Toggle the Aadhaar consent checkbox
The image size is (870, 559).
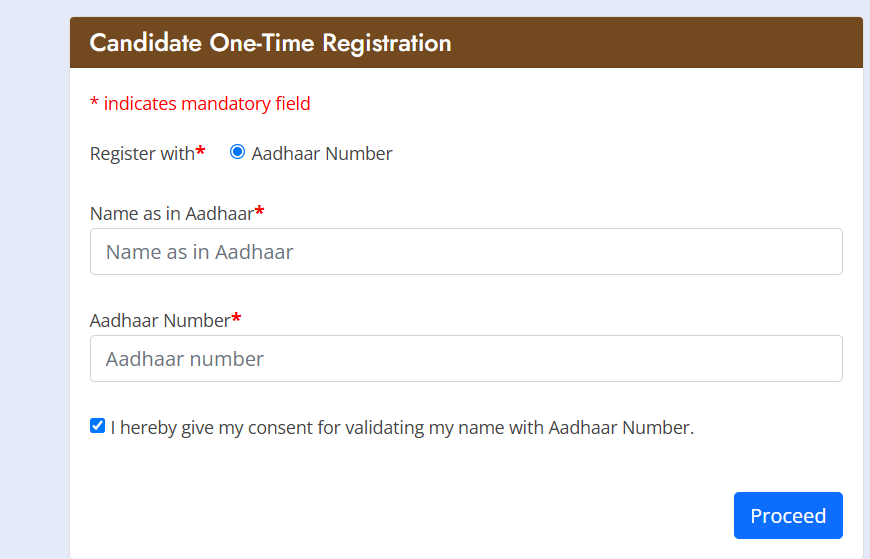97,426
